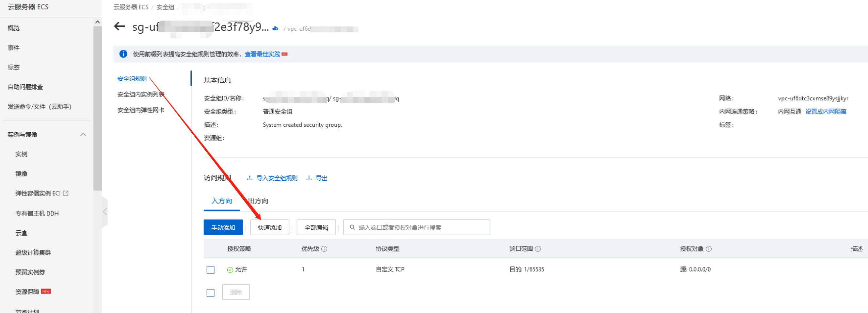Click the NEW badge beside 资源保障
Screen dimensions: 868x313
46,291
